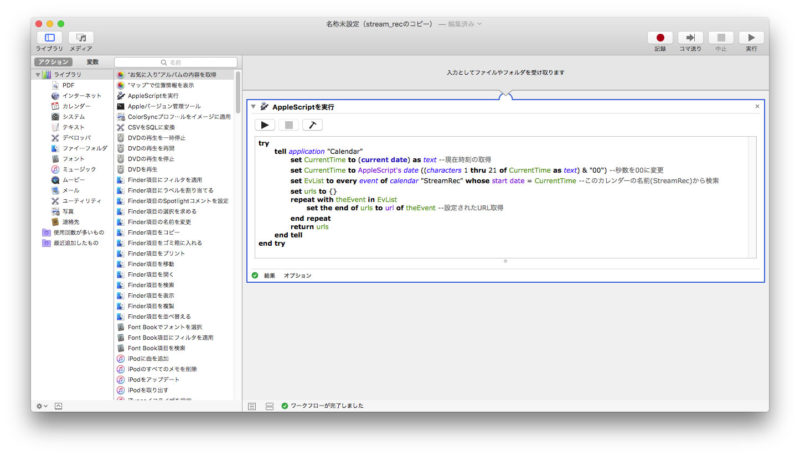Select フォント category in library

point(68,159)
